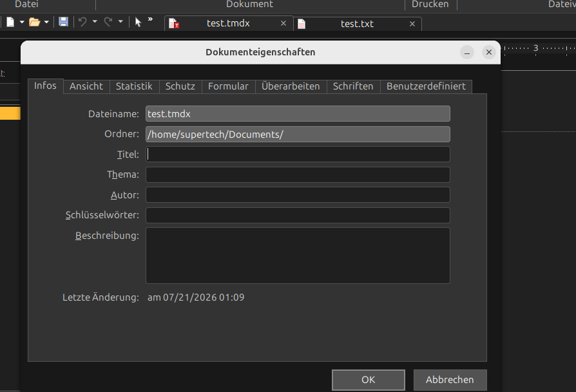Close the test.txt document tab
The width and height of the screenshot is (576, 392).
[x=412, y=24]
